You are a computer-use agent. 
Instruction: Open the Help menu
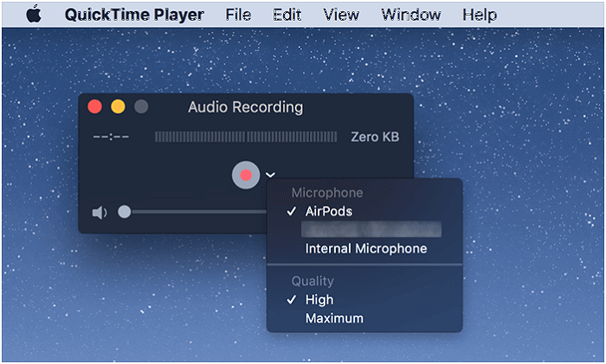[479, 15]
